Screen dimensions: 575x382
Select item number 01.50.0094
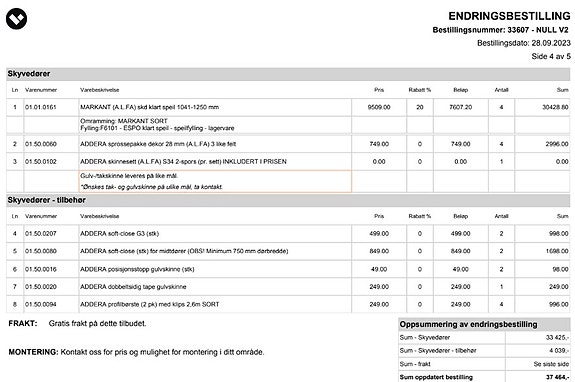click(x=41, y=304)
